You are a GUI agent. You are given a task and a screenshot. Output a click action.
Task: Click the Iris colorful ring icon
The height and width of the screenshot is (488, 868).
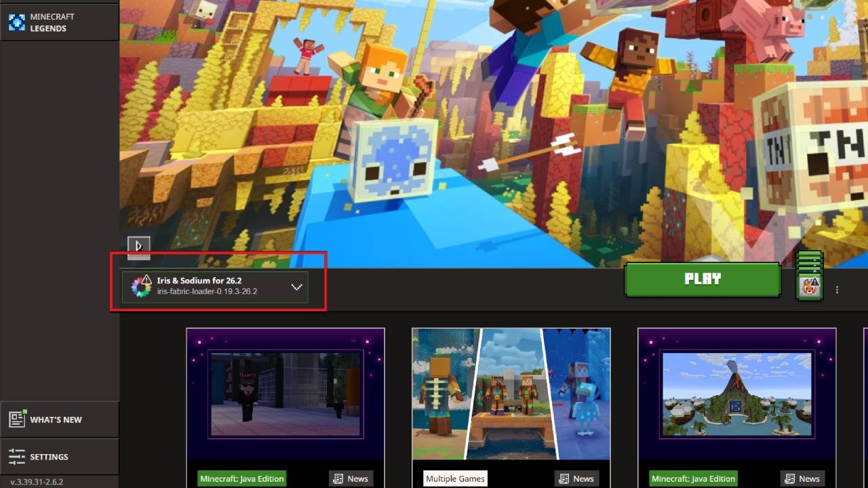click(140, 287)
